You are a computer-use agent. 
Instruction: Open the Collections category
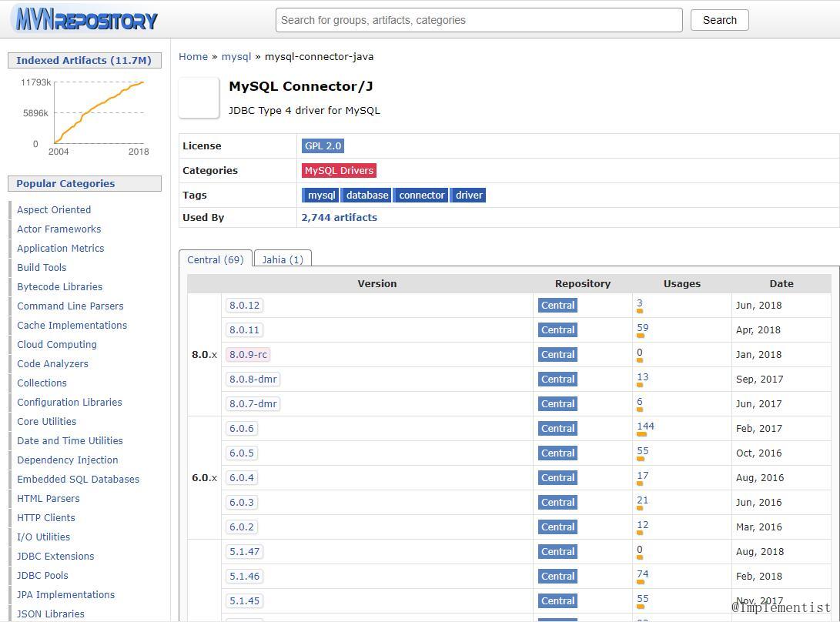pyautogui.click(x=42, y=383)
